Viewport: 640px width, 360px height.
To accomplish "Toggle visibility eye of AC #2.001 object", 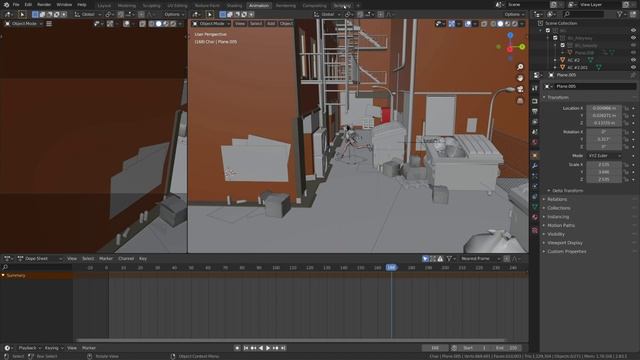I will click(x=633, y=67).
